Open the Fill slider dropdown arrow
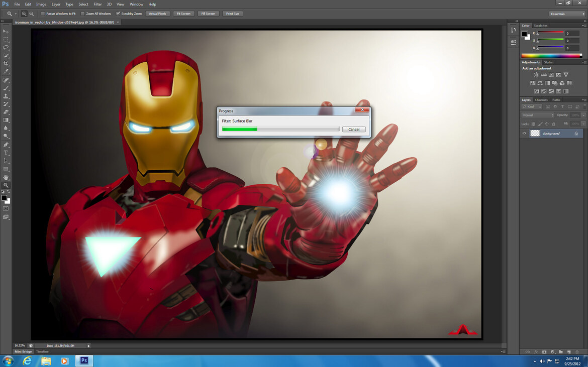 coord(583,124)
